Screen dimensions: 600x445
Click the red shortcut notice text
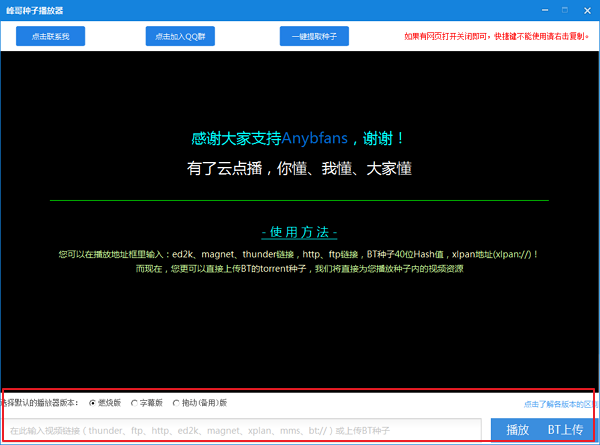tap(496, 36)
